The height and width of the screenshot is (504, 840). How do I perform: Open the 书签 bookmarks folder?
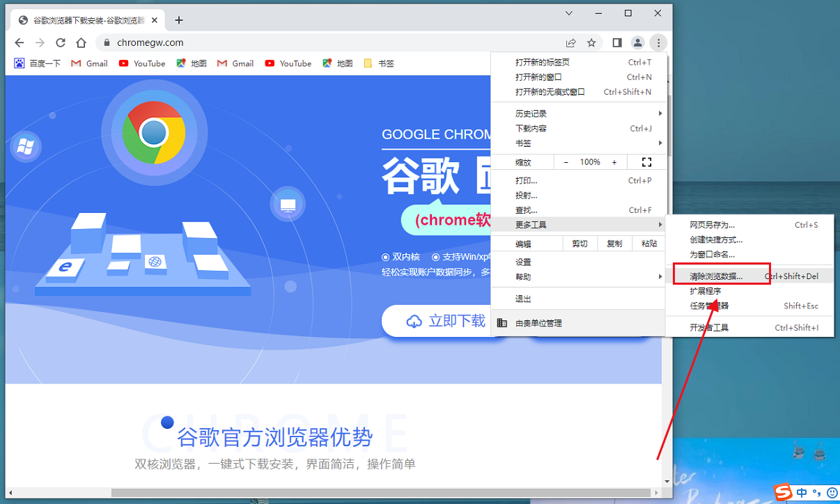[x=379, y=63]
